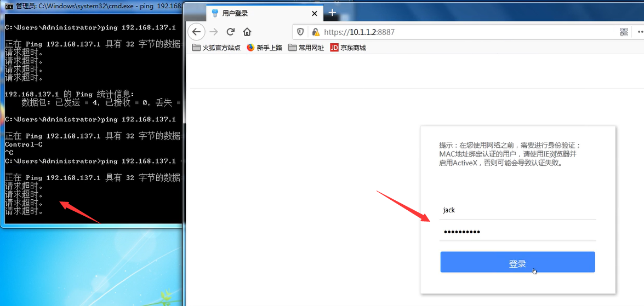Click the username field containing jack

(x=517, y=210)
